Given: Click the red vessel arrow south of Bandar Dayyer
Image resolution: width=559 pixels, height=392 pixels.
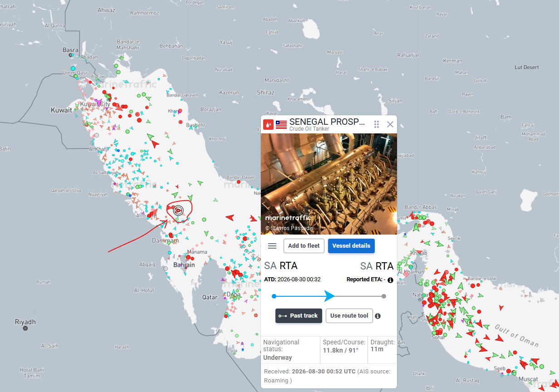Looking at the screenshot, I should coord(230,217).
